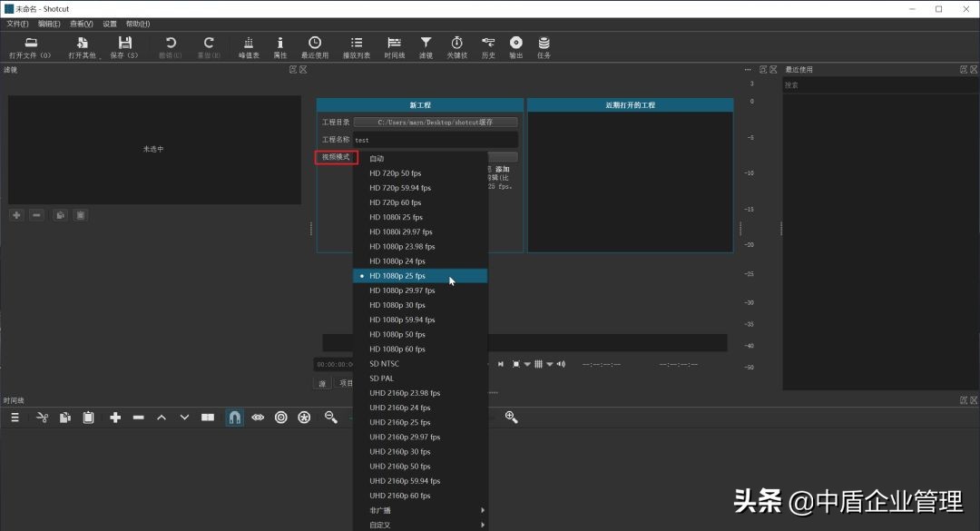This screenshot has width=980, height=531.
Task: Expand the 自定义 submenu
Action: click(420, 525)
